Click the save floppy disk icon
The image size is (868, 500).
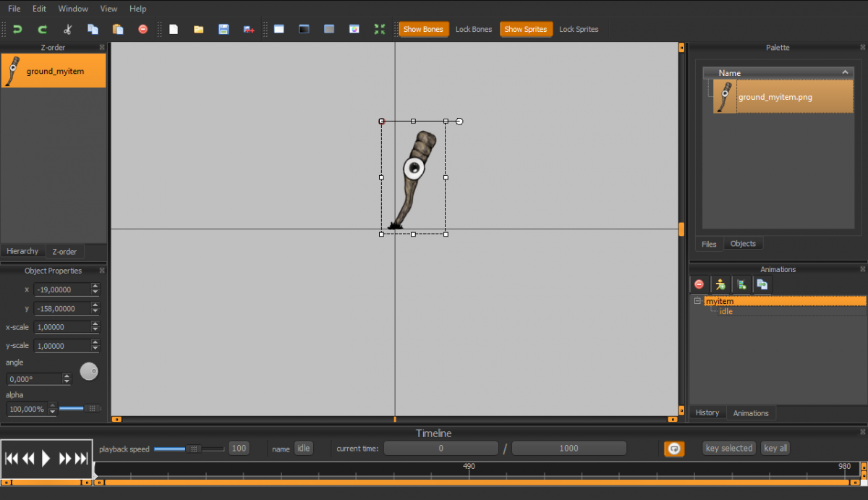tap(224, 30)
